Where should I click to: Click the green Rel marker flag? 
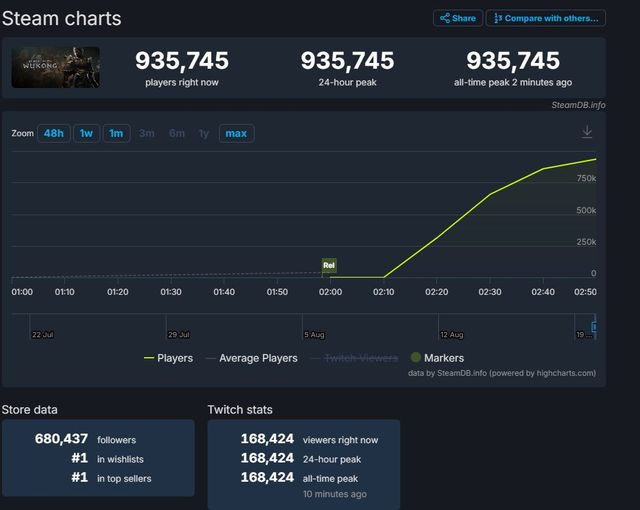329,265
